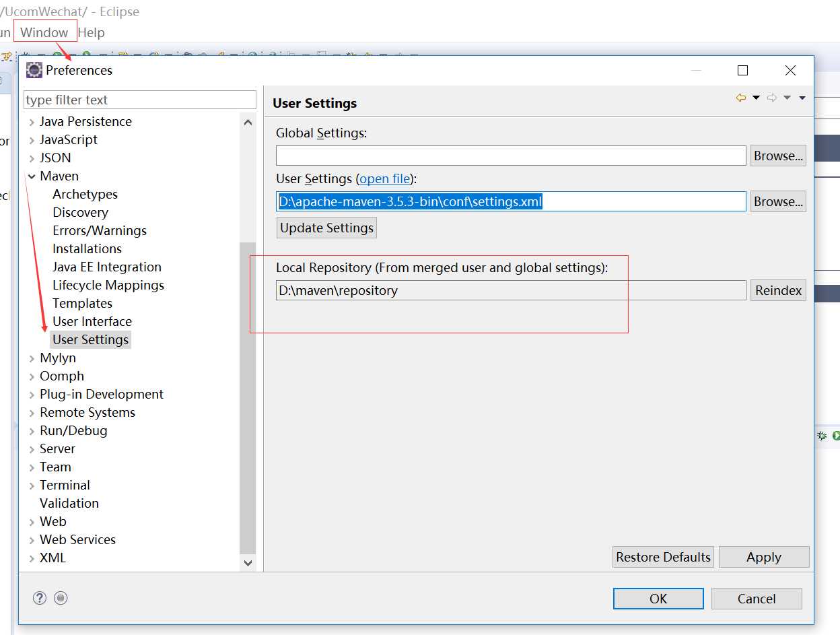Click Restore Defaults
The image size is (840, 635).
(663, 557)
